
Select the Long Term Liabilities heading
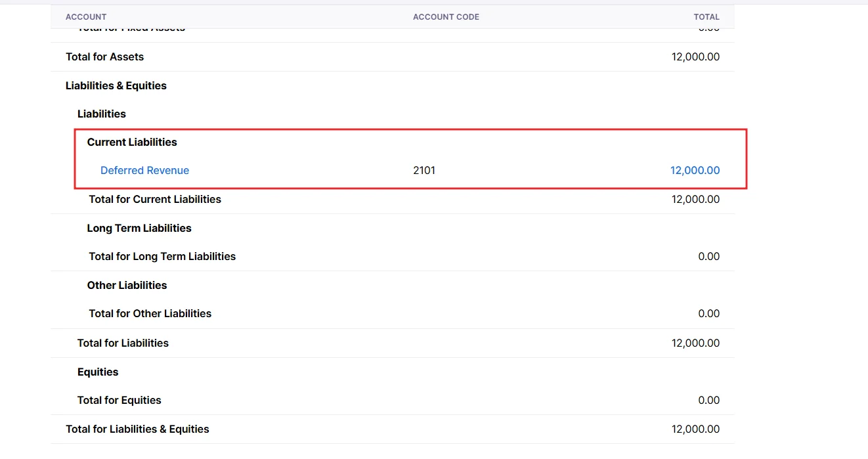click(139, 229)
